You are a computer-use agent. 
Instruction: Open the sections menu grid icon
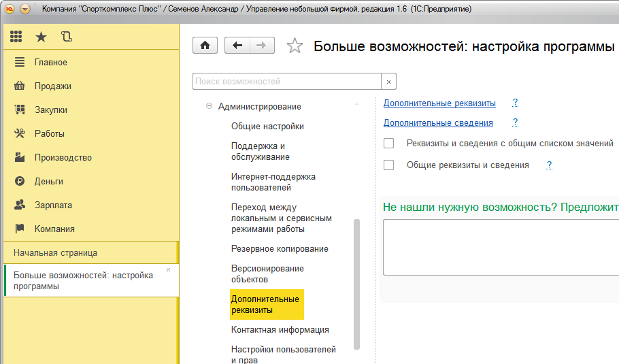[16, 37]
